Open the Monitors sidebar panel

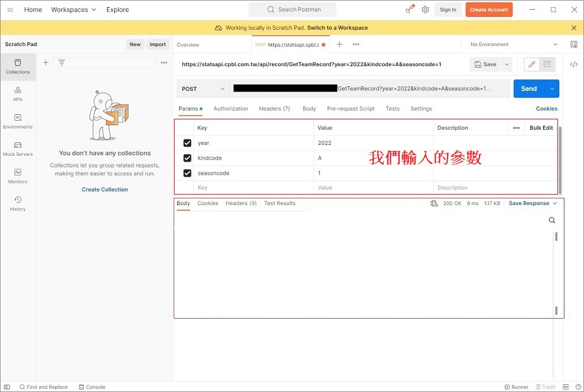pos(18,176)
